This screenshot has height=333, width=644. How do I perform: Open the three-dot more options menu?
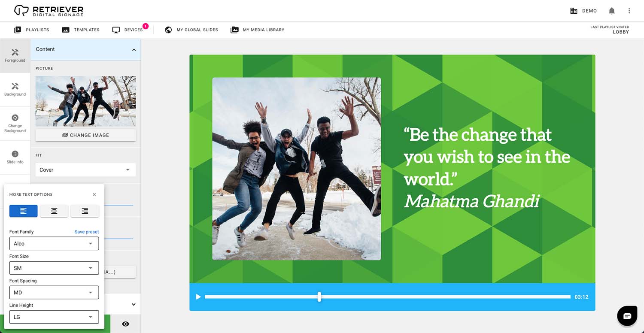629,11
